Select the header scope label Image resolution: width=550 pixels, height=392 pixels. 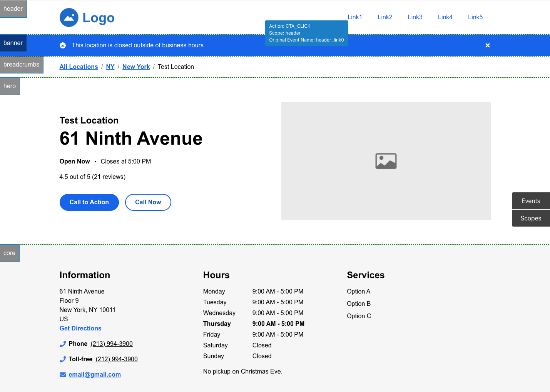13,9
